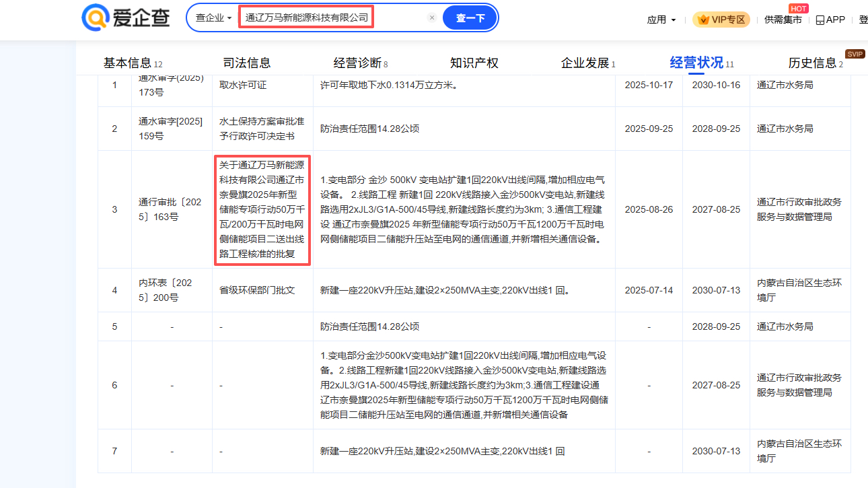Select the 经营状况 tab
This screenshot has height=488, width=868.
[x=702, y=63]
